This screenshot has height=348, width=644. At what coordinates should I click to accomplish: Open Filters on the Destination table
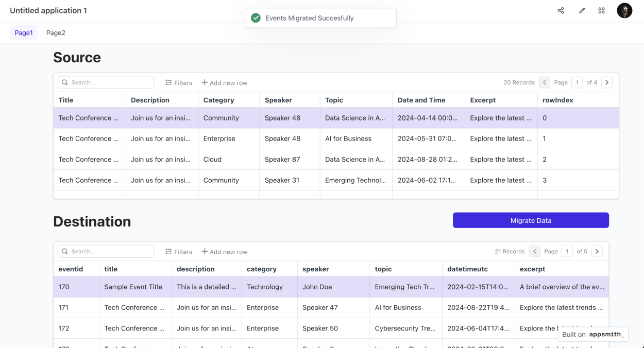click(x=178, y=251)
